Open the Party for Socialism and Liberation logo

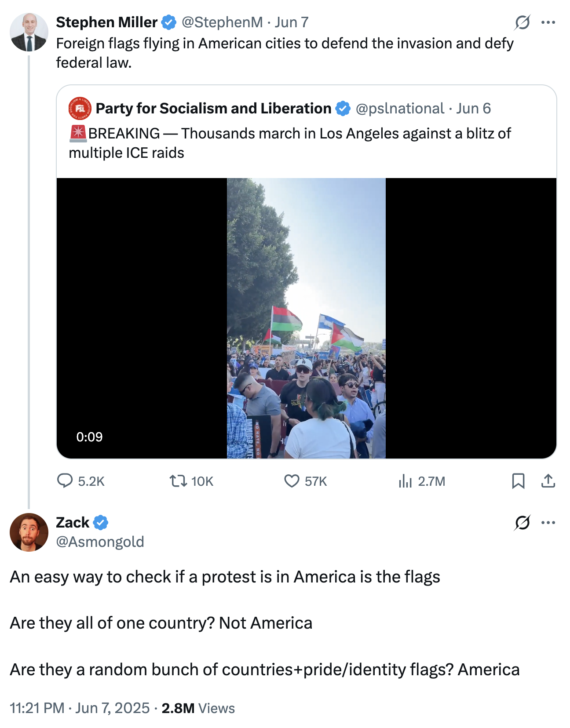pyautogui.click(x=78, y=109)
